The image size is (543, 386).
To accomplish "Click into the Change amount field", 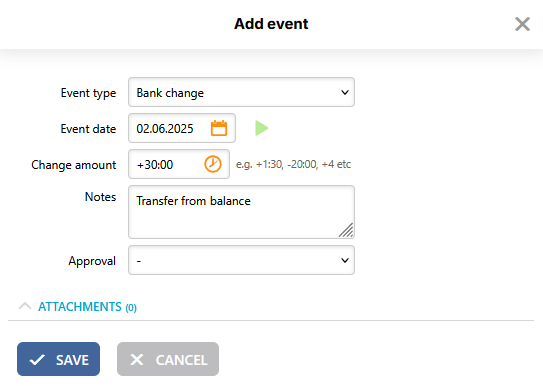I will point(179,164).
